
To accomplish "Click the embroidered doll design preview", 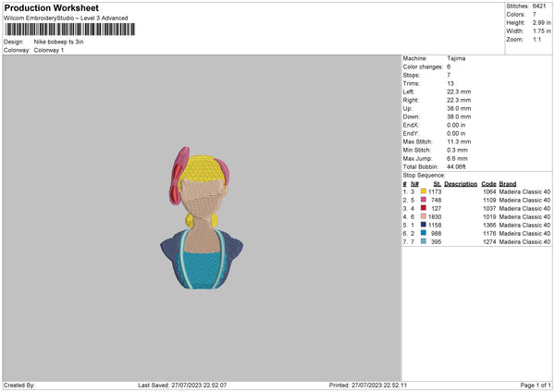I will [202, 218].
